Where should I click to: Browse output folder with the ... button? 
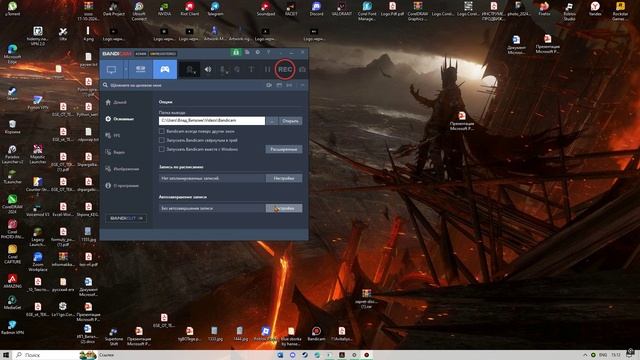point(272,121)
